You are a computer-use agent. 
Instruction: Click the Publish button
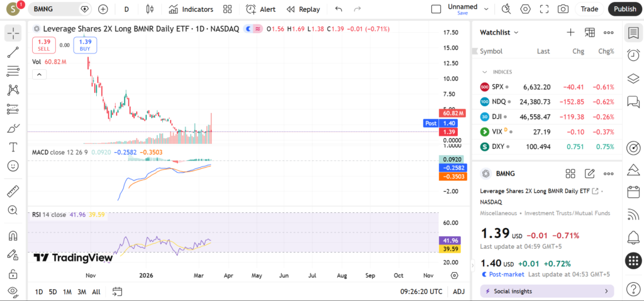click(x=625, y=9)
